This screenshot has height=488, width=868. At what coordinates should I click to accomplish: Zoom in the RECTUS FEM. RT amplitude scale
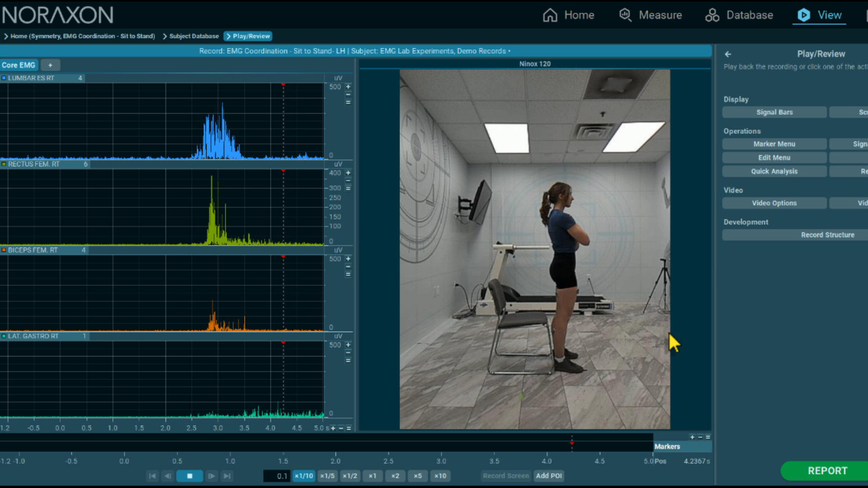(348, 173)
